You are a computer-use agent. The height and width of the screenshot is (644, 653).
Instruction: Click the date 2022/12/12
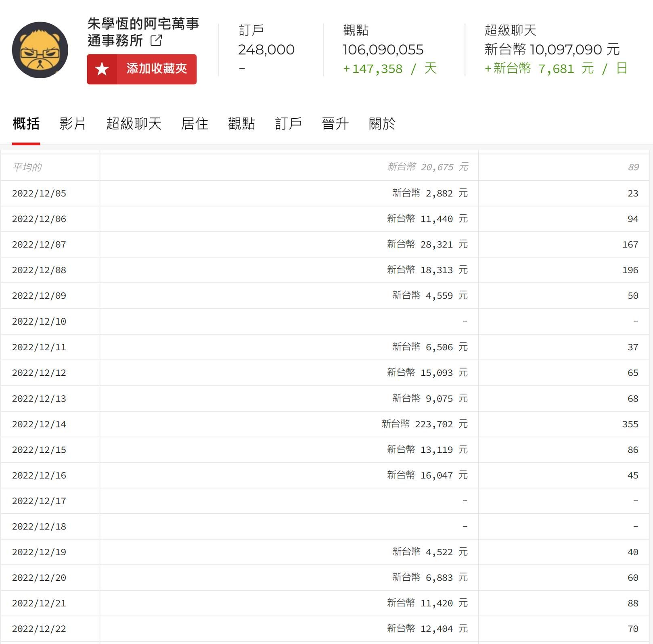tap(39, 373)
